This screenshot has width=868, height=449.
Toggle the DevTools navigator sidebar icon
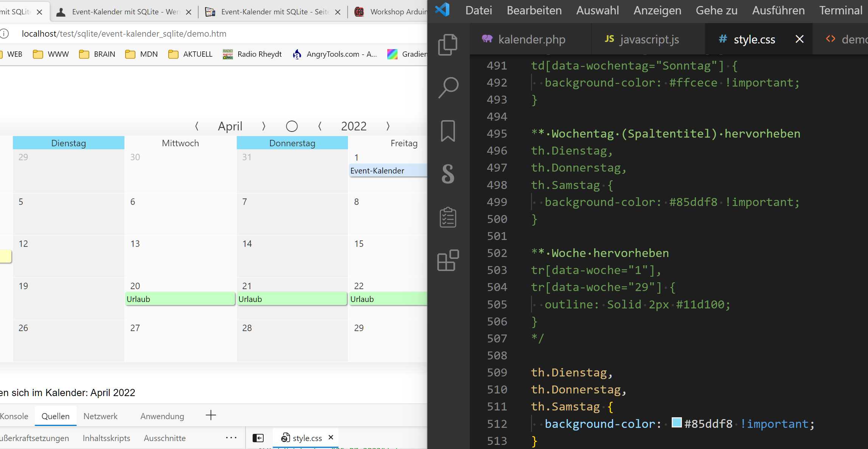coord(258,438)
